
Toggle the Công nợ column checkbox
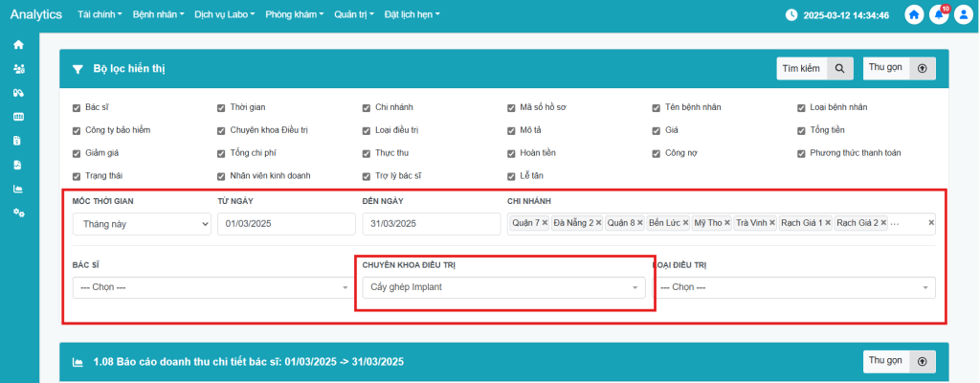(x=657, y=153)
